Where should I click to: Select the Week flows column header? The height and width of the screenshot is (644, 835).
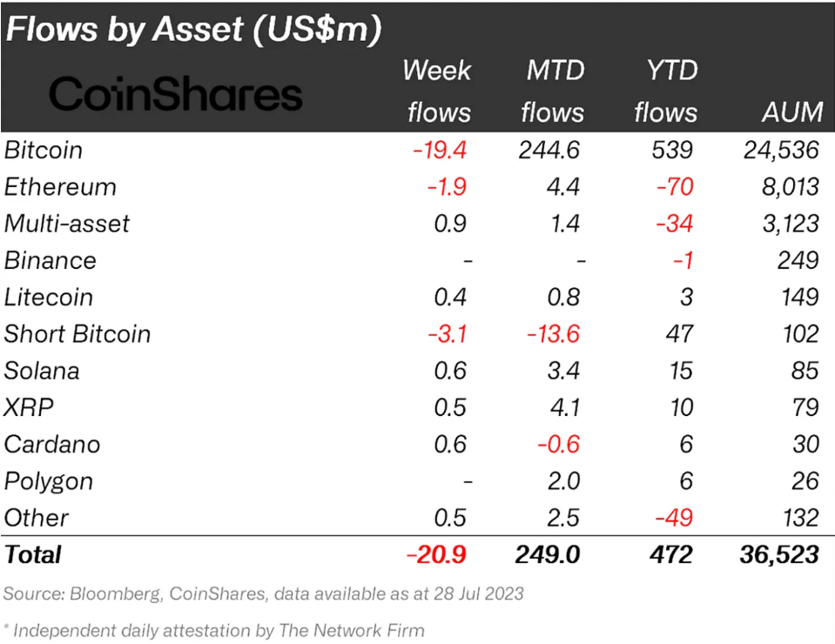coord(437,91)
